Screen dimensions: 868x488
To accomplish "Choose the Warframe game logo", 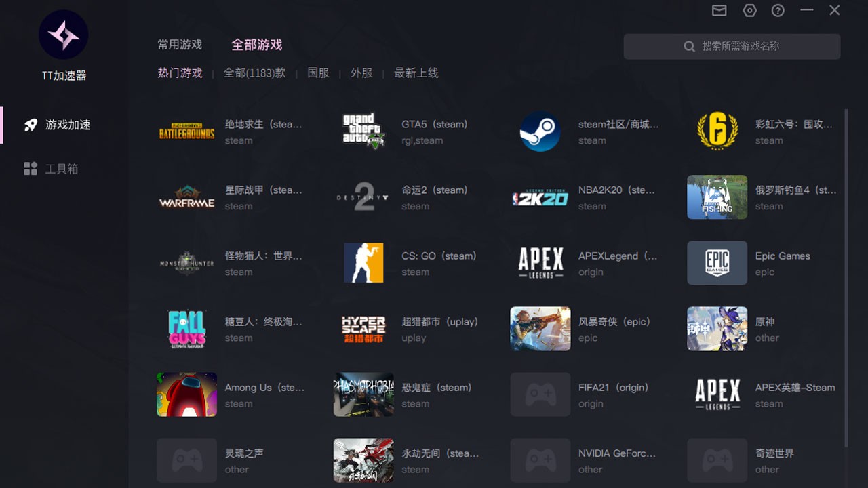I will click(x=186, y=197).
